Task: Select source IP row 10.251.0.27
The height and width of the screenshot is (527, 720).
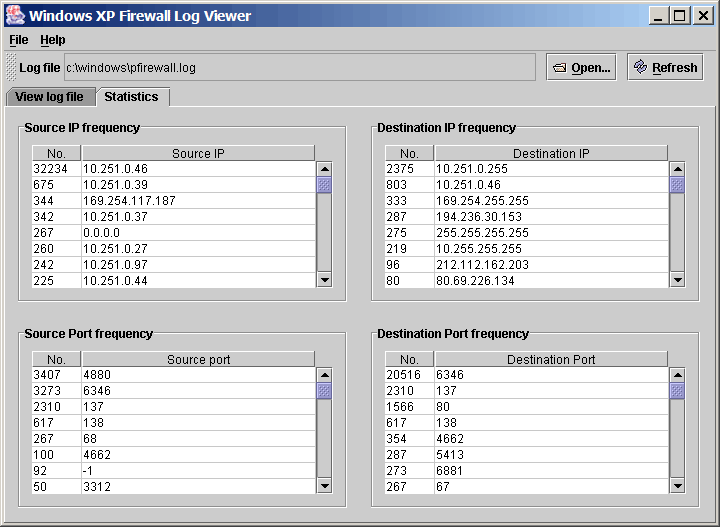Action: [x=174, y=249]
